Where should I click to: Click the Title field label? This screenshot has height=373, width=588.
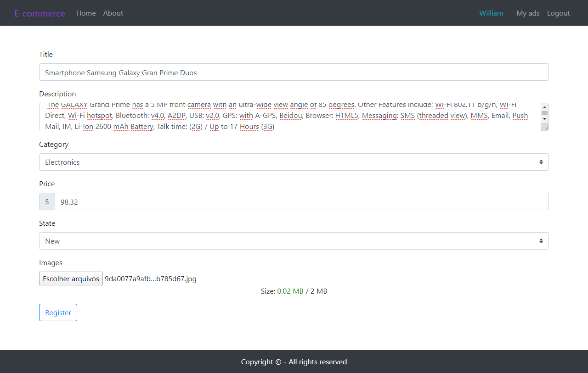[46, 55]
